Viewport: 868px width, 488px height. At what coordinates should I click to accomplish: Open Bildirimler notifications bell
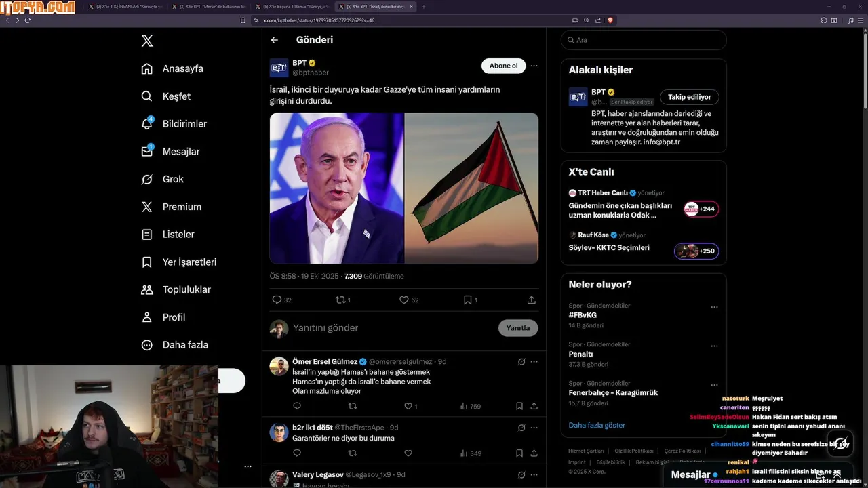coord(147,124)
